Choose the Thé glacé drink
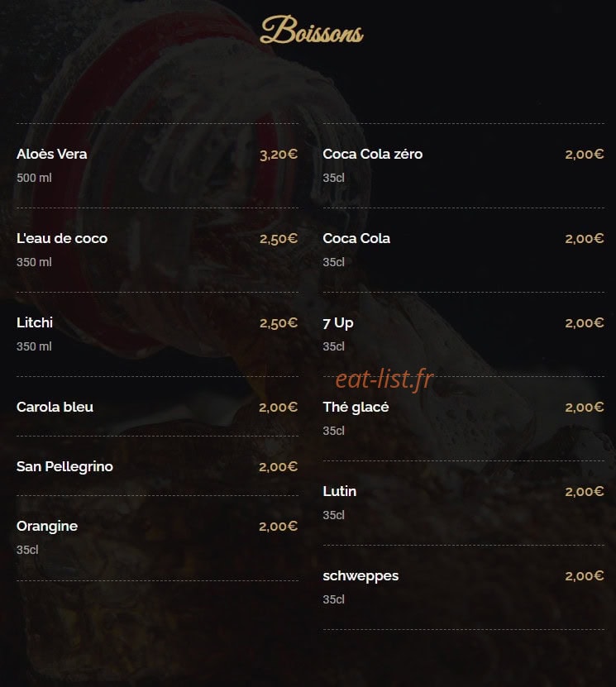This screenshot has height=687, width=616. point(356,407)
